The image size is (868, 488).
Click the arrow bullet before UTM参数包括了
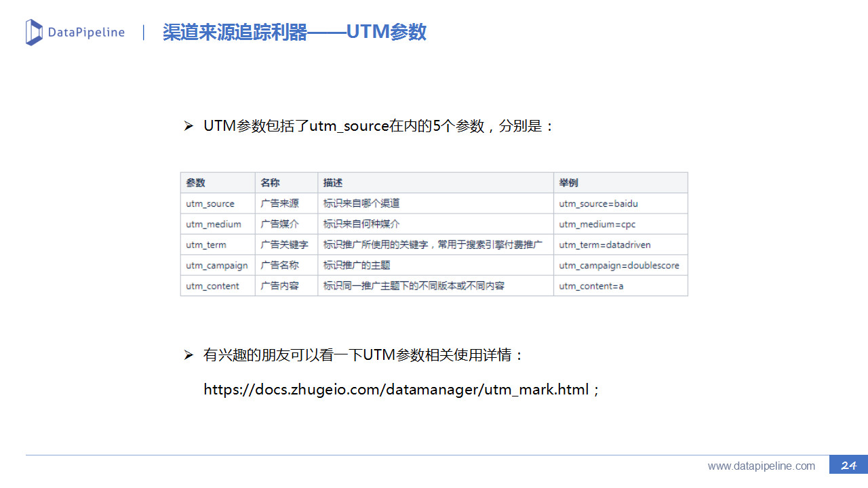[x=189, y=126]
